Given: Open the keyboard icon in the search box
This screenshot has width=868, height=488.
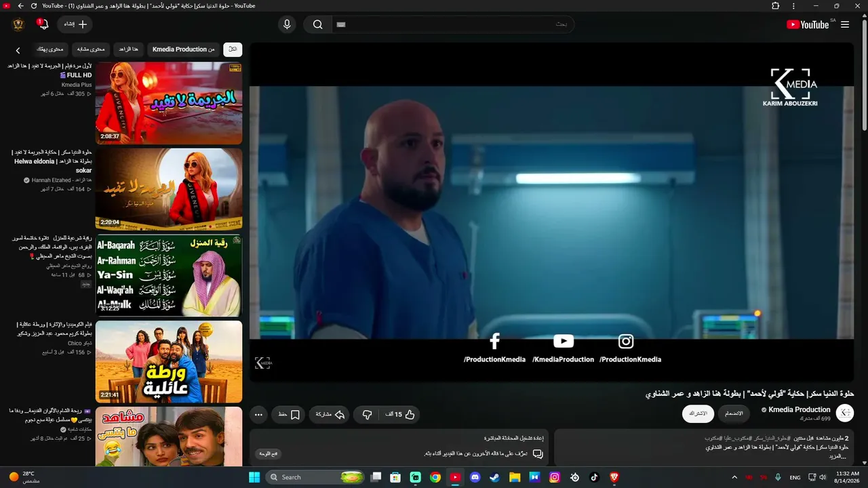Looking at the screenshot, I should coord(341,24).
